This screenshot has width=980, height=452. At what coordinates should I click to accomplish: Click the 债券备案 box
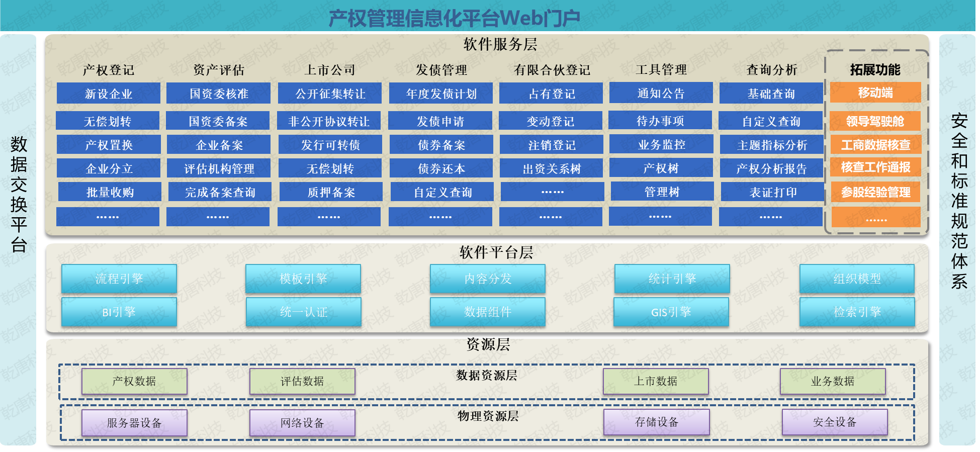(x=441, y=145)
